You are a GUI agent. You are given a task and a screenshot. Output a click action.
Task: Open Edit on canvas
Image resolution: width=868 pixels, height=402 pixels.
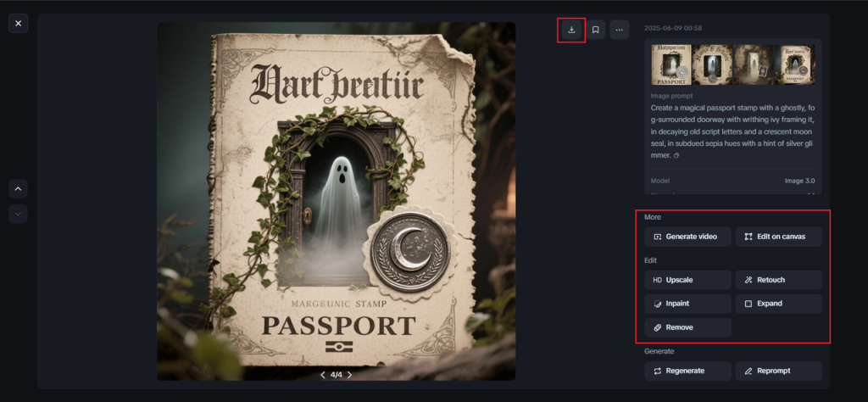pyautogui.click(x=779, y=237)
